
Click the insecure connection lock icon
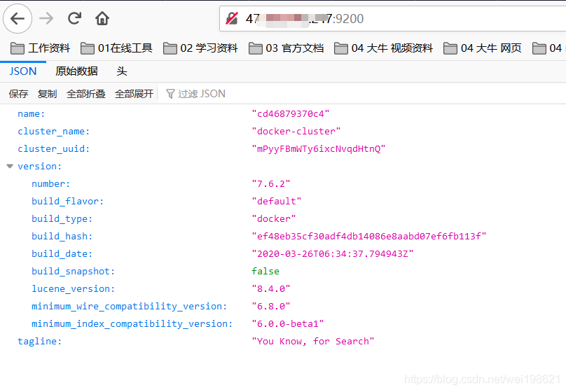pyautogui.click(x=232, y=18)
